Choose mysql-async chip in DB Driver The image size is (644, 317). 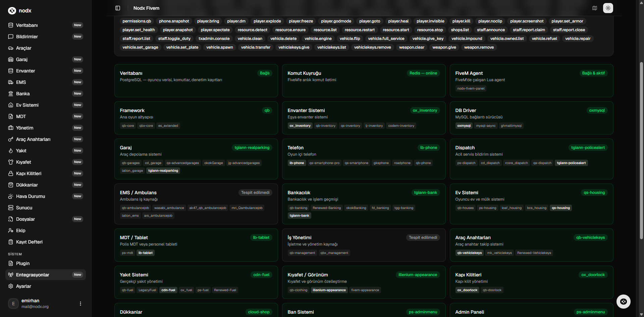(x=486, y=126)
